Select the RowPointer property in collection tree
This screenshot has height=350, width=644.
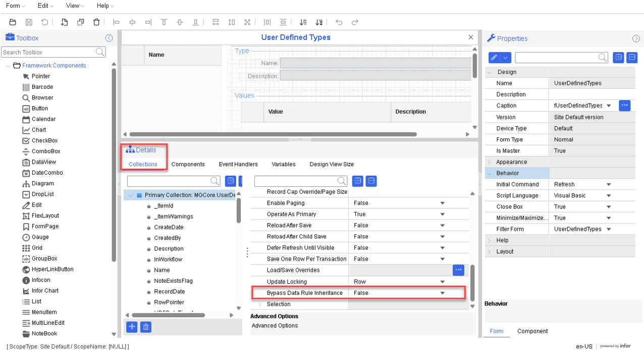tap(169, 303)
